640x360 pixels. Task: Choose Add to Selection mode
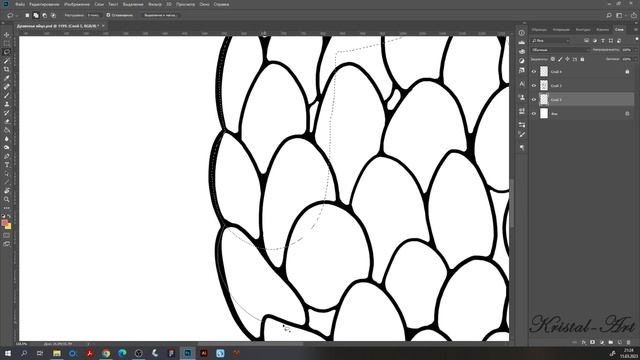[x=36, y=15]
